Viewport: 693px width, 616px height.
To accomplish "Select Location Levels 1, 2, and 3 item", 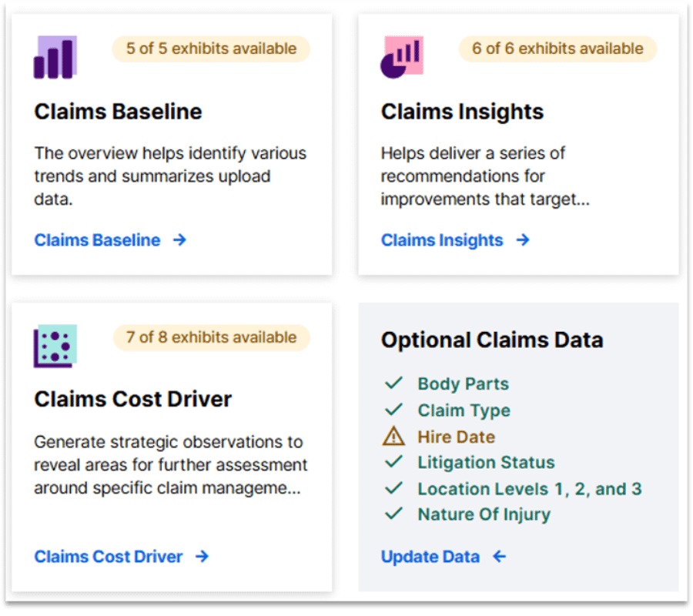I will point(529,489).
